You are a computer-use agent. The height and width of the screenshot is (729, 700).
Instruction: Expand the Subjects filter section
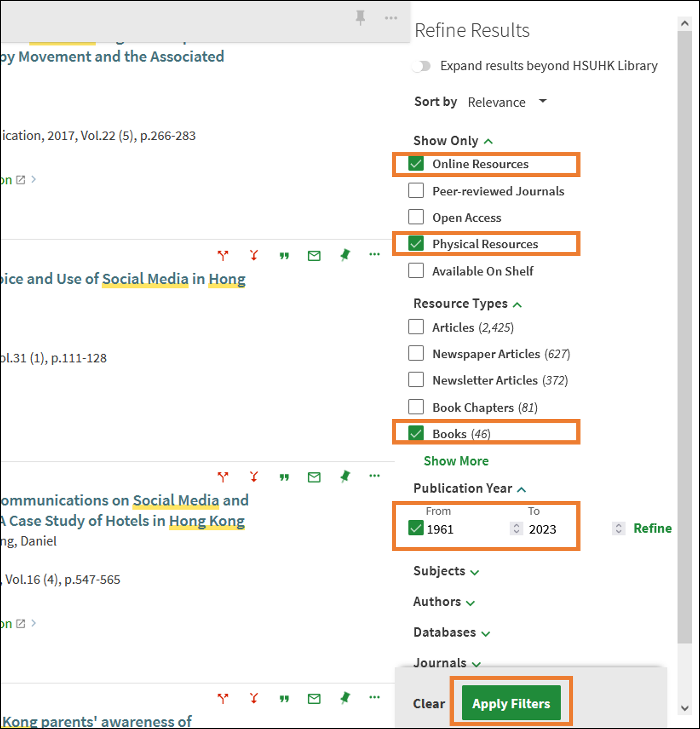(x=475, y=572)
